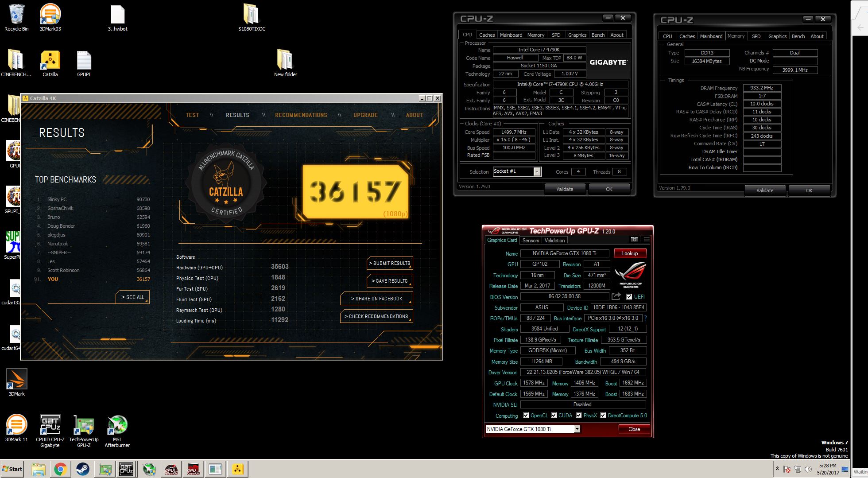Go to Catzilla TEST tab
Screen dimensions: 868x478
coord(192,115)
